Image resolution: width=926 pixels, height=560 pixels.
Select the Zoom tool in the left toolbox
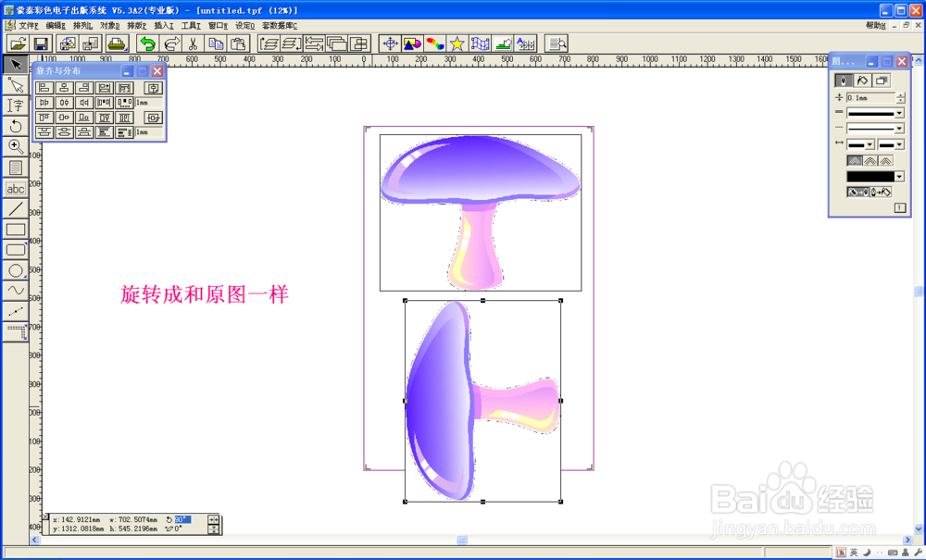coord(15,146)
